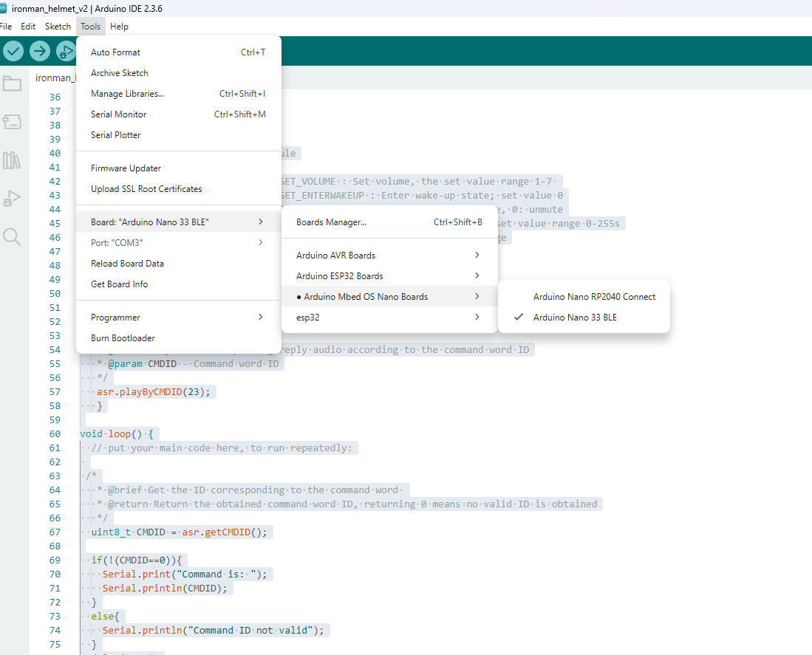Open the File menu

(6, 27)
